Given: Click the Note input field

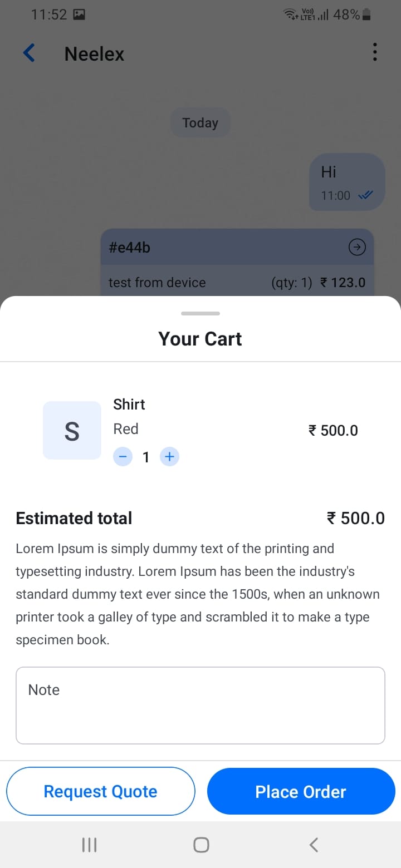Looking at the screenshot, I should (x=200, y=705).
